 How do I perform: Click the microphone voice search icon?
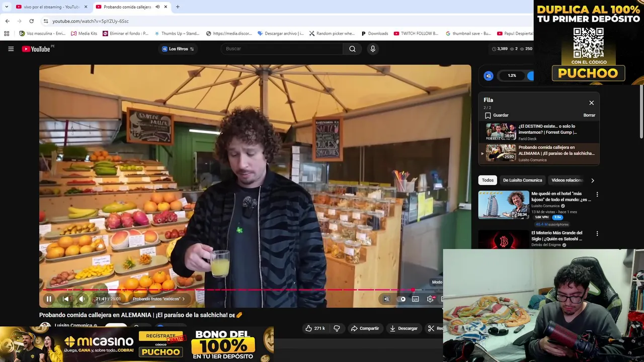click(373, 49)
